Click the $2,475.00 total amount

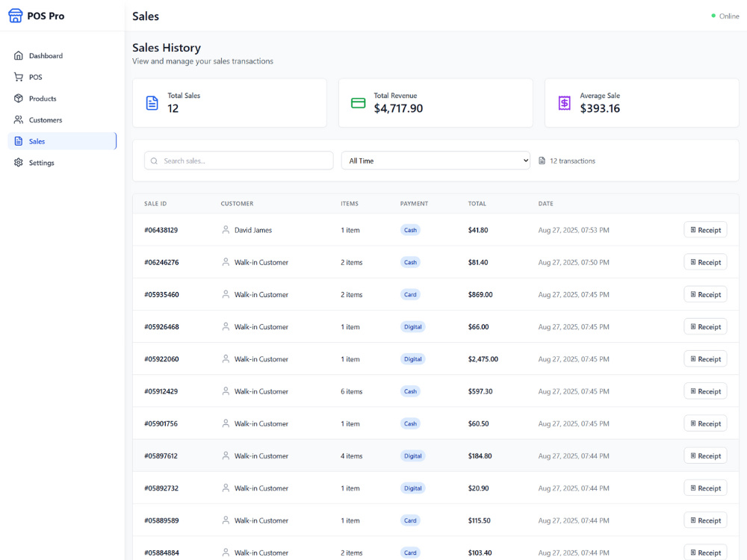pyautogui.click(x=483, y=359)
